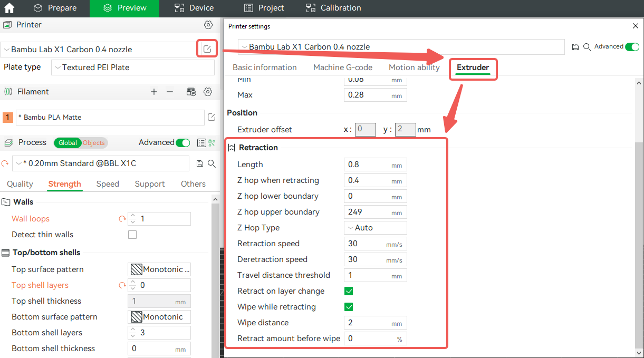644x358 pixels.
Task: Open Bottom surface pattern Monotonic dropdown
Action: pos(159,317)
